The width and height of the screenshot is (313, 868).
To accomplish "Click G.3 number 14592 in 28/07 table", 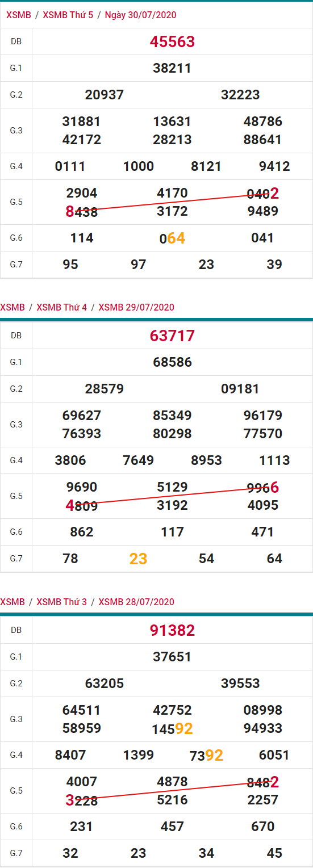I will pyautogui.click(x=173, y=728).
